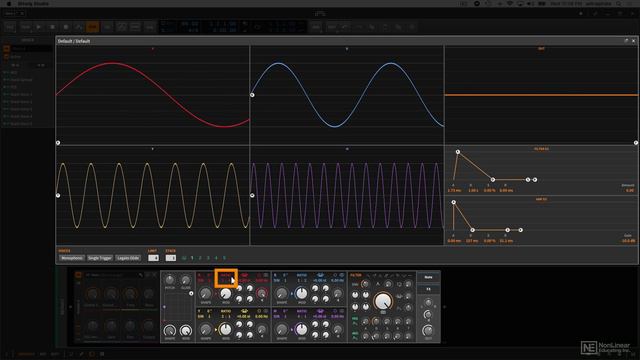The width and height of the screenshot is (640, 360).
Task: Select voice stack indicator 5
Action: 224,258
